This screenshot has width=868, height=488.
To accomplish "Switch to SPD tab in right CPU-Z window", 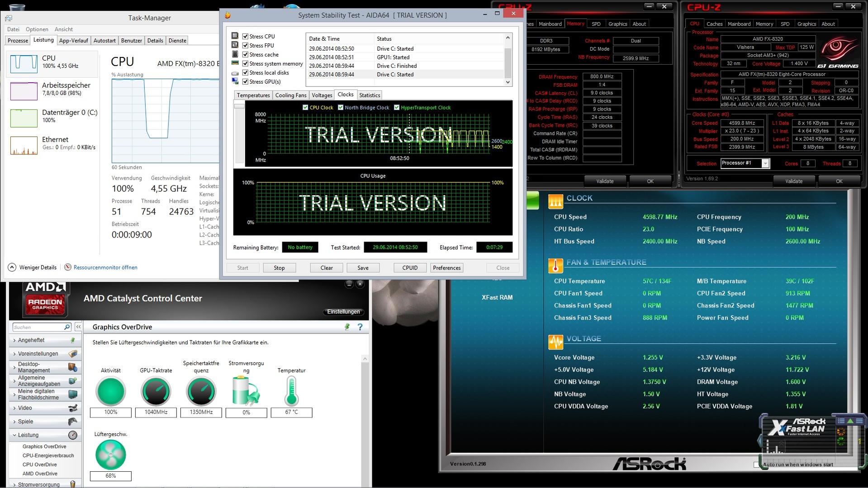I will (x=785, y=24).
